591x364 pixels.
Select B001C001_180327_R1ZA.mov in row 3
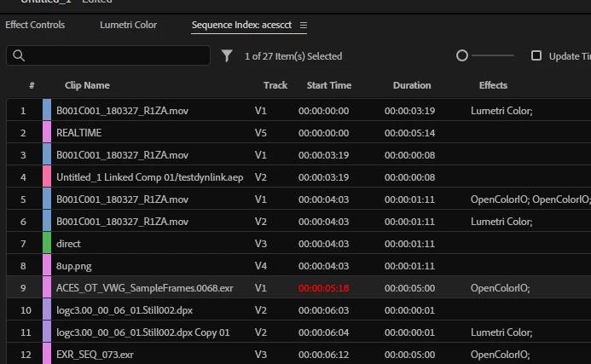122,155
